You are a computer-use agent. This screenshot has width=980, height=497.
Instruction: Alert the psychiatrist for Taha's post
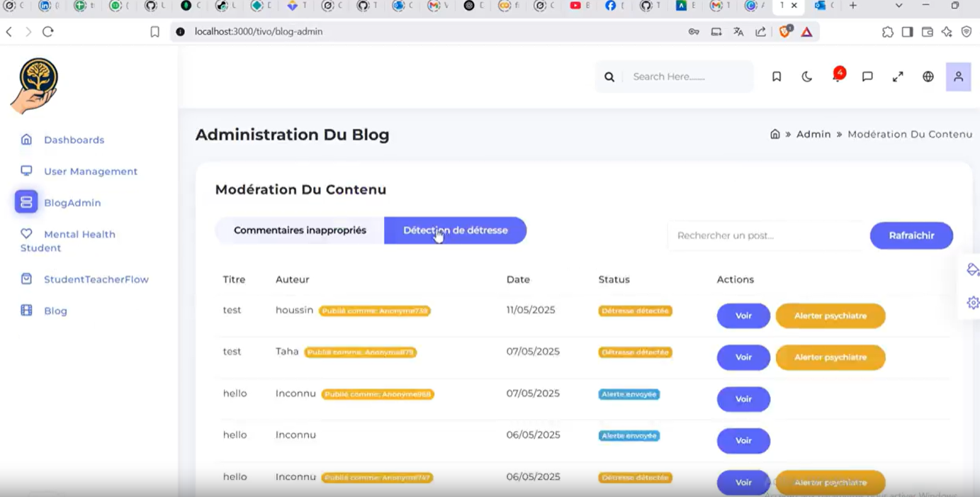coord(830,357)
